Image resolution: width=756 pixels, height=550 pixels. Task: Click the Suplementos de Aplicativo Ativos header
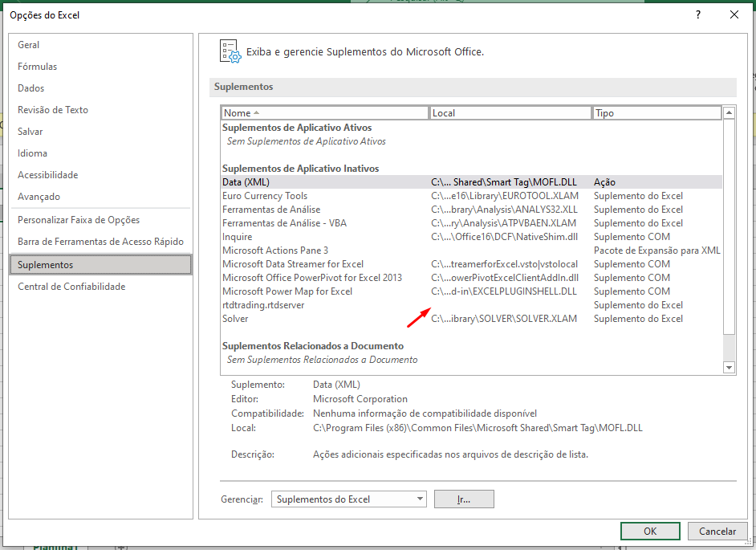click(297, 128)
